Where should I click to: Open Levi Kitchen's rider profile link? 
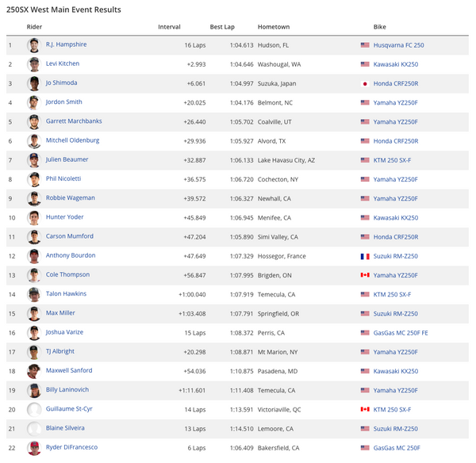[63, 63]
